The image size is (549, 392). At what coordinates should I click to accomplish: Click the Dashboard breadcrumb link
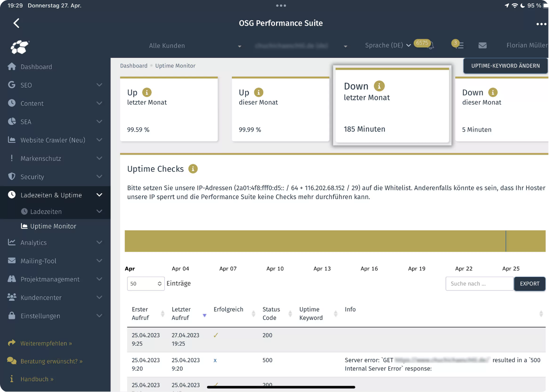coord(134,66)
